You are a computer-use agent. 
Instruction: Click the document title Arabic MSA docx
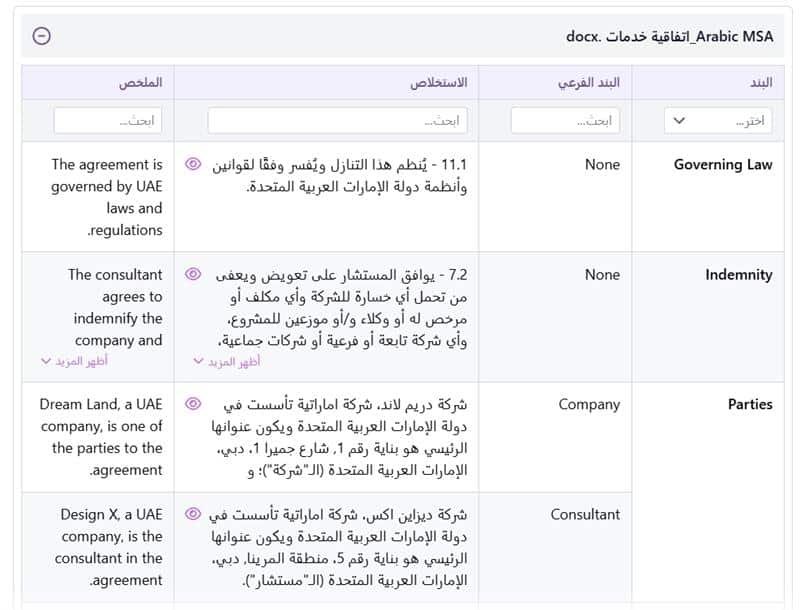click(x=669, y=37)
